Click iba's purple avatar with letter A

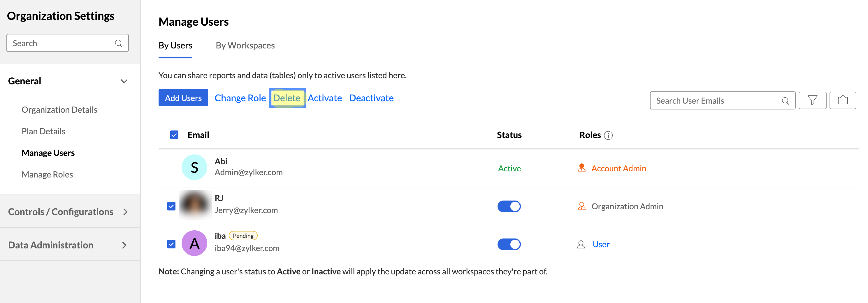click(194, 243)
